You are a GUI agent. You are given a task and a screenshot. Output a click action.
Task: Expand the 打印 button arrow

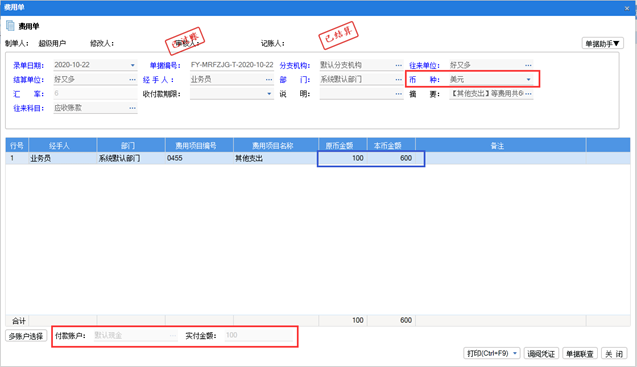(515, 353)
